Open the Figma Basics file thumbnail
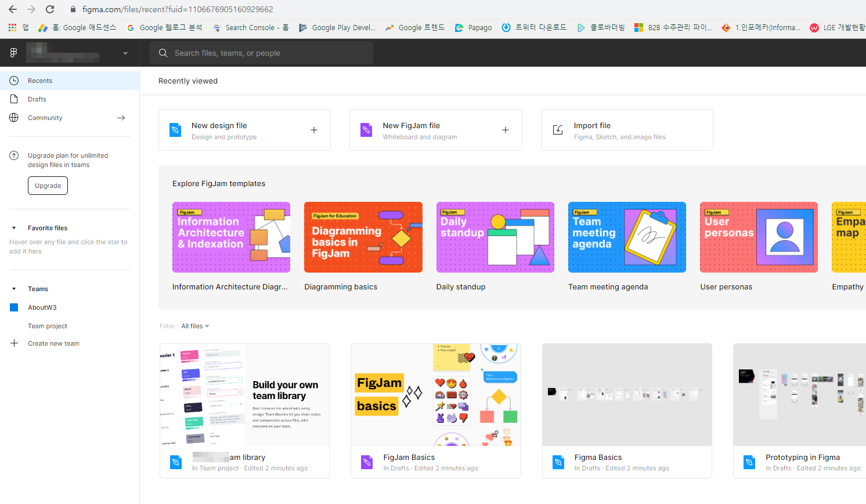The height and width of the screenshot is (504, 866). [627, 394]
